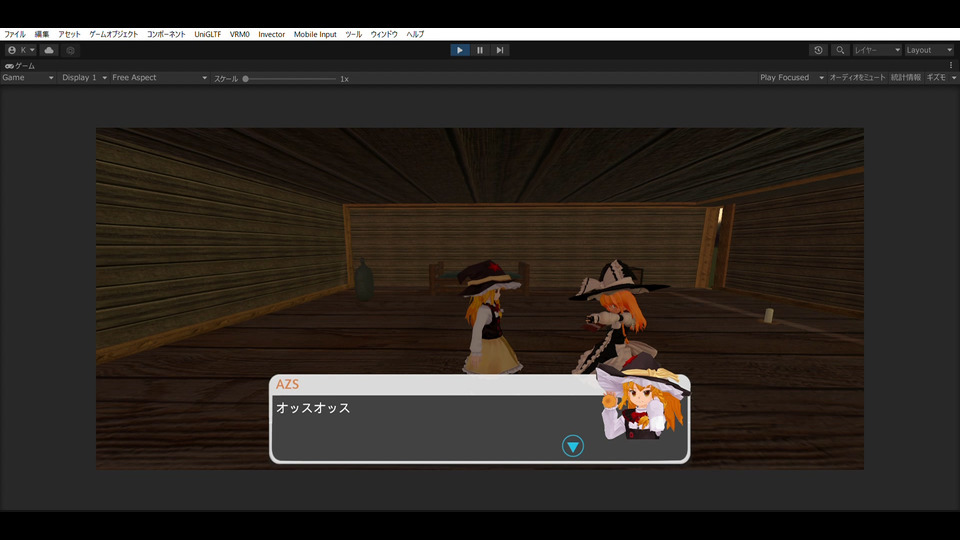Open the Game view type dropdown
Image resolution: width=960 pixels, height=540 pixels.
point(28,78)
